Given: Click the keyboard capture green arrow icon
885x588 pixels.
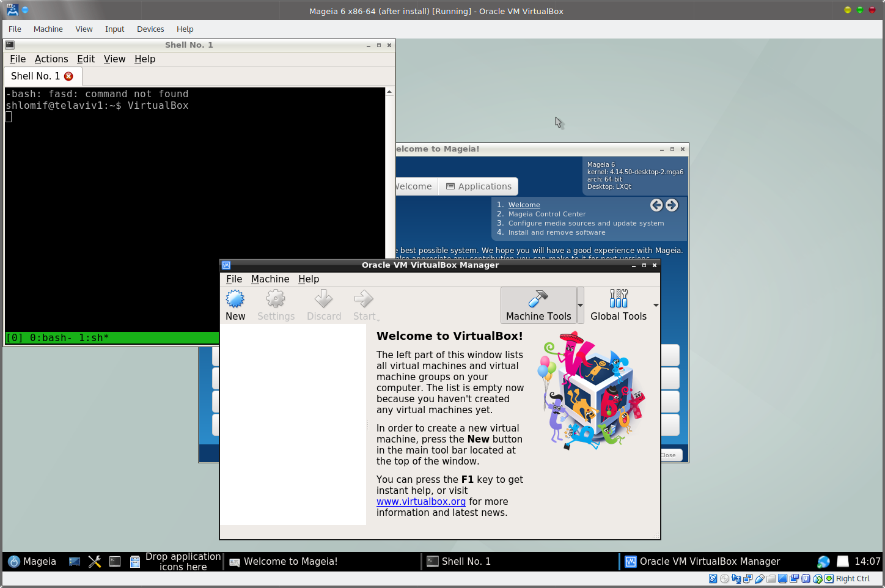Looking at the screenshot, I should point(829,578).
